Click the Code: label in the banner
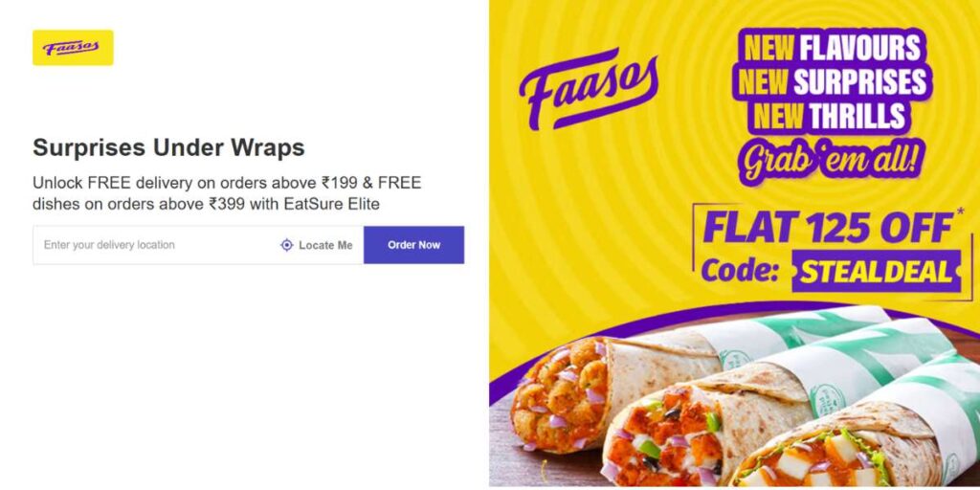Image resolution: width=980 pixels, height=490 pixels. pos(740,271)
